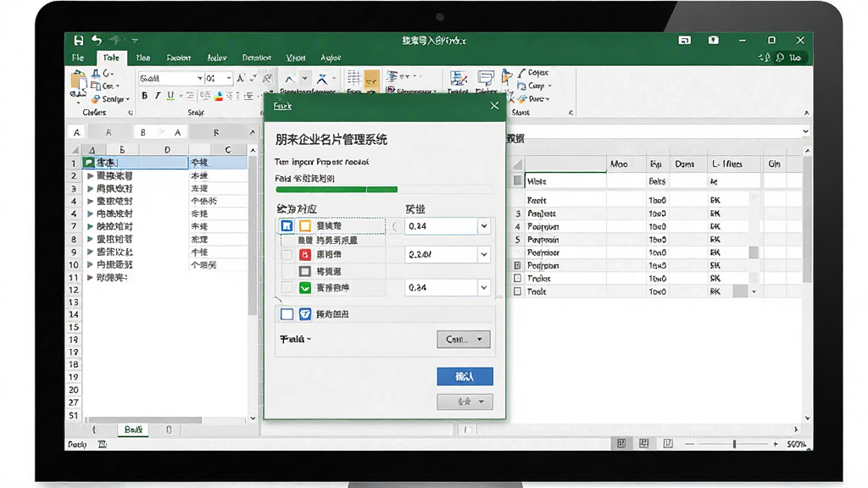The image size is (868, 488).
Task: Click the table grid icon in ribbon
Action: [x=353, y=79]
